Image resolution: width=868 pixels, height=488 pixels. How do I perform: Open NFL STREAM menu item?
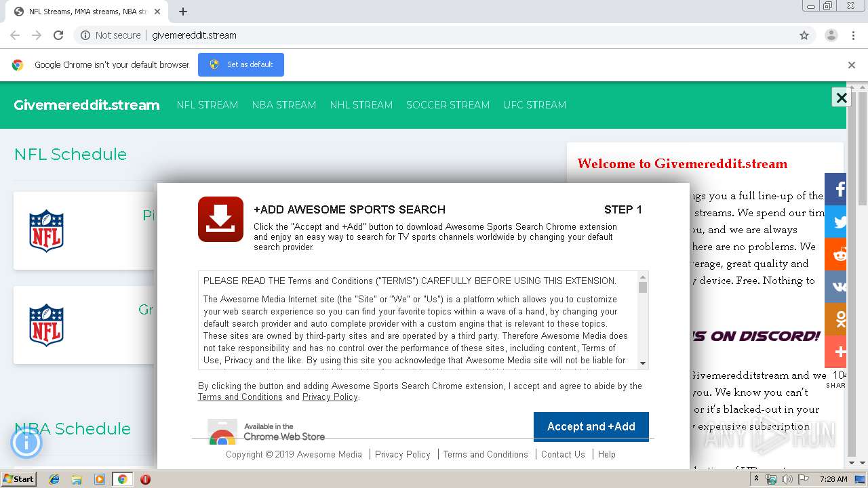tap(208, 105)
